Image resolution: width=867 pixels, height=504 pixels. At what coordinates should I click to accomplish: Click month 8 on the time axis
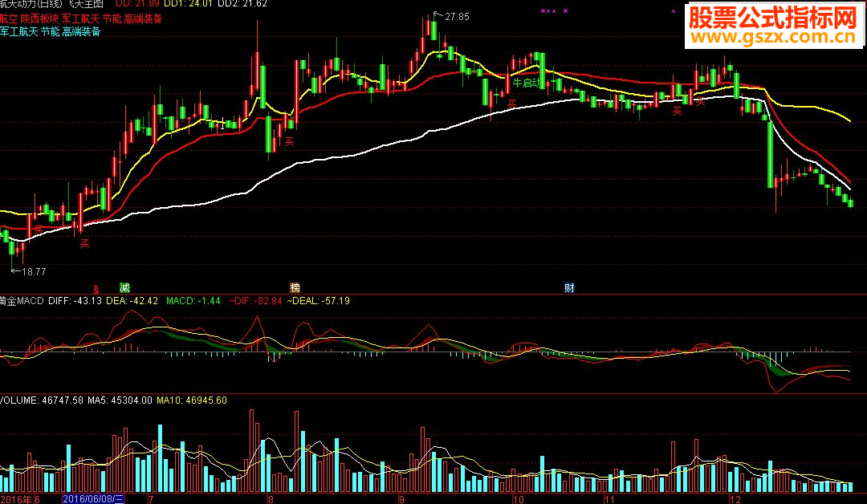270,499
